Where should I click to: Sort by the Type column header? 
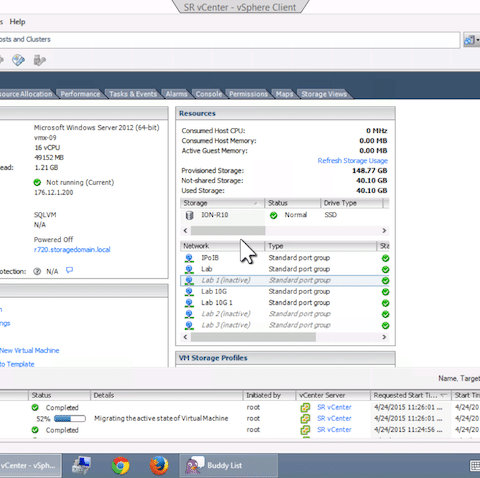point(321,246)
